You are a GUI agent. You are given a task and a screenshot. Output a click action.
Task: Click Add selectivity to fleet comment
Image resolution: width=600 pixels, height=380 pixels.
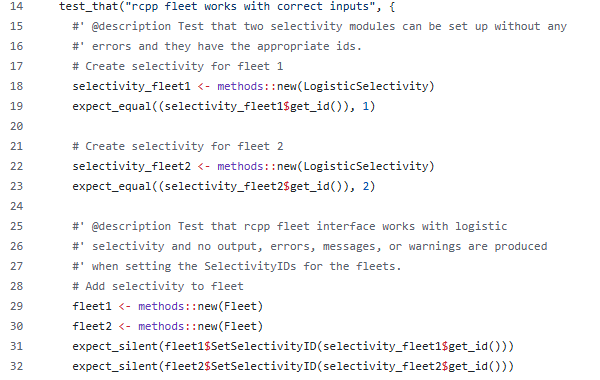click(x=158, y=286)
